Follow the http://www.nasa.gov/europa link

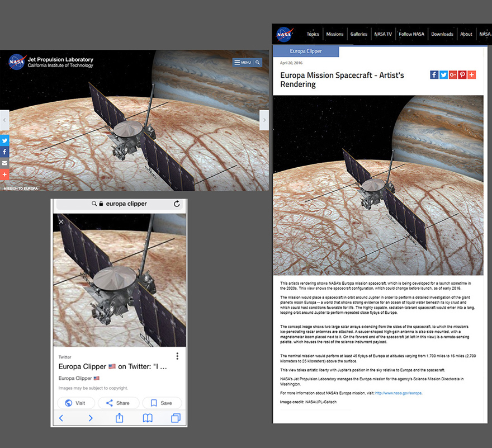point(399,393)
